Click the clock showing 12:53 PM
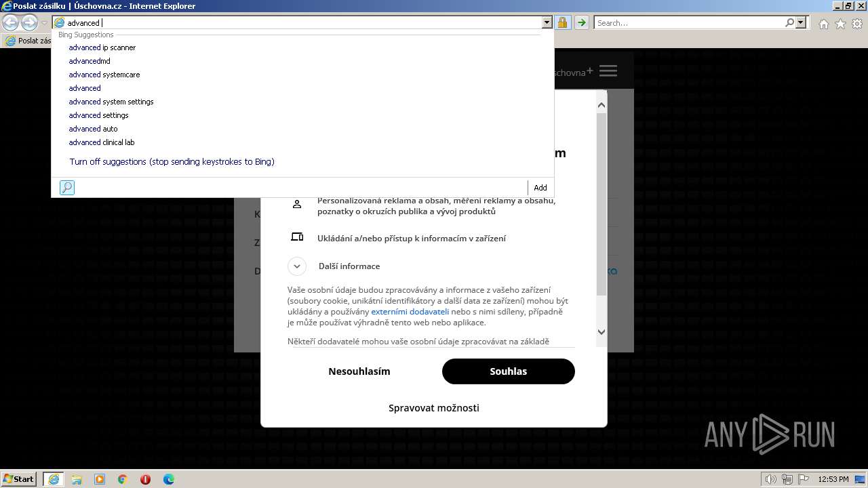Screen dimensions: 868x488 point(833,479)
